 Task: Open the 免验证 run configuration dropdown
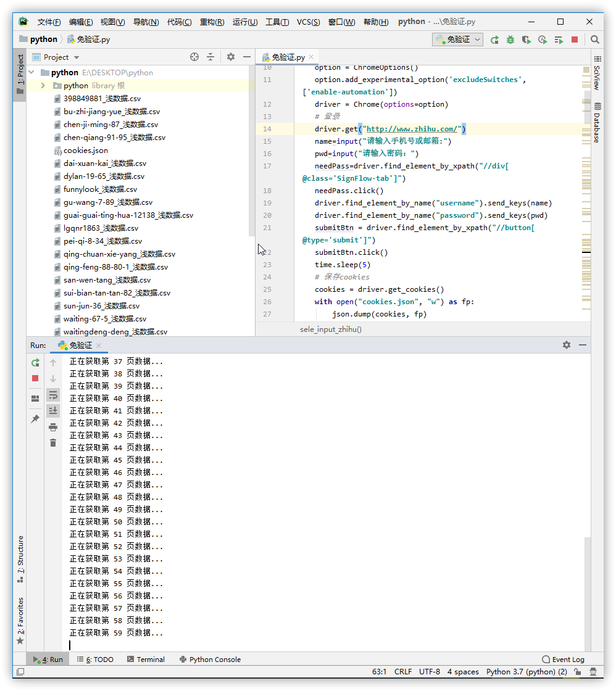point(458,39)
